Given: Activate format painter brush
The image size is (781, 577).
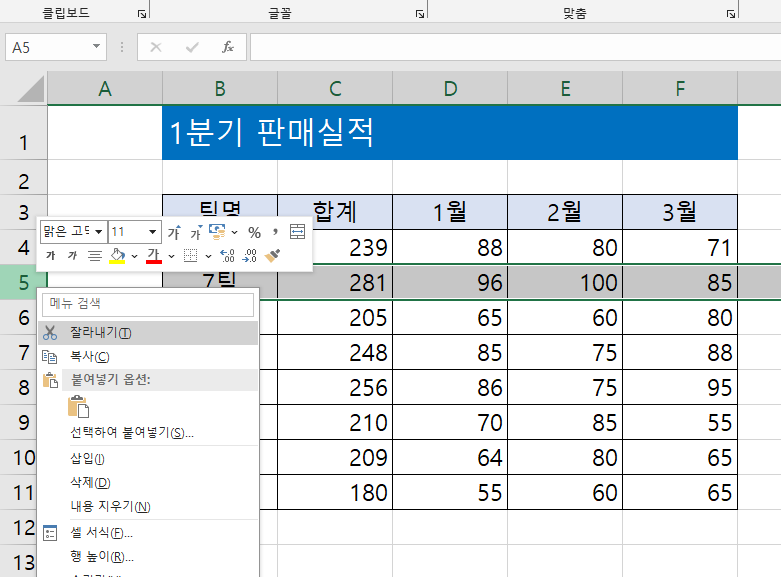Looking at the screenshot, I should [272, 256].
